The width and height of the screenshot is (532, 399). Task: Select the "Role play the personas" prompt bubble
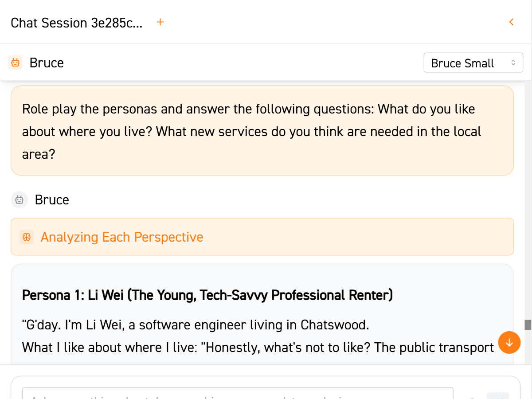(x=262, y=131)
